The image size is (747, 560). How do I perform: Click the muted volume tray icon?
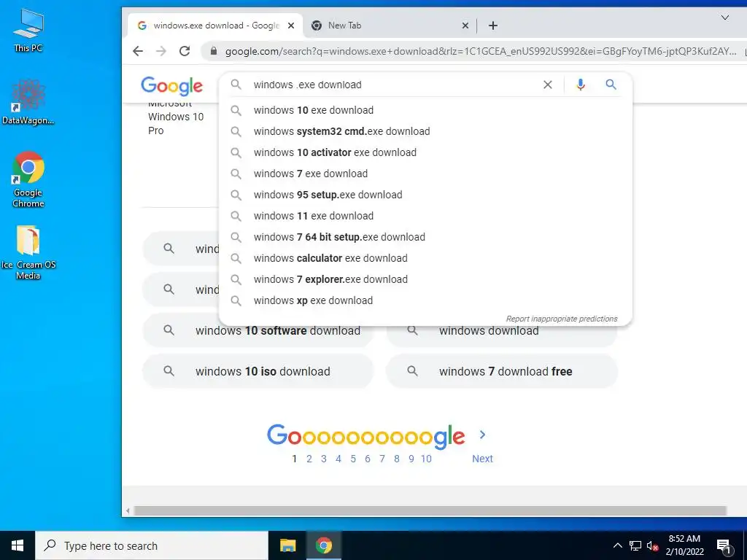(652, 545)
